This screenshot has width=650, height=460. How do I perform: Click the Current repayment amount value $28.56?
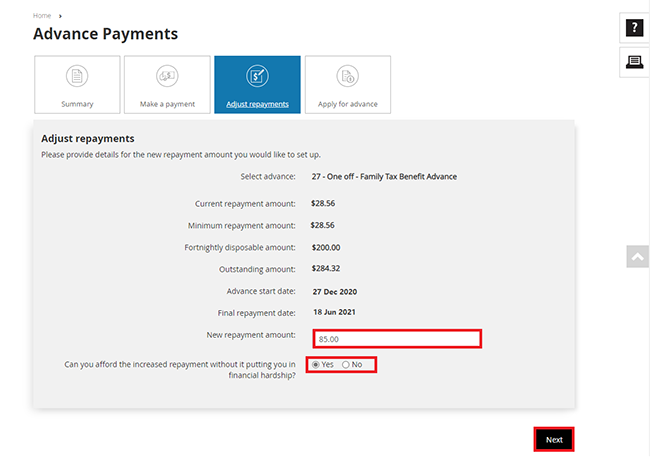click(x=323, y=203)
